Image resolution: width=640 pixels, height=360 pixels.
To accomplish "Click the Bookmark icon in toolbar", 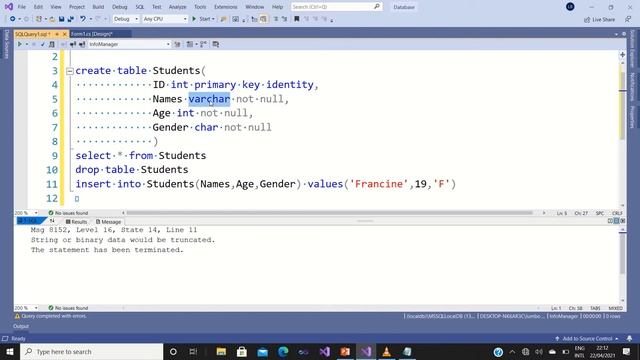I will pos(297,19).
